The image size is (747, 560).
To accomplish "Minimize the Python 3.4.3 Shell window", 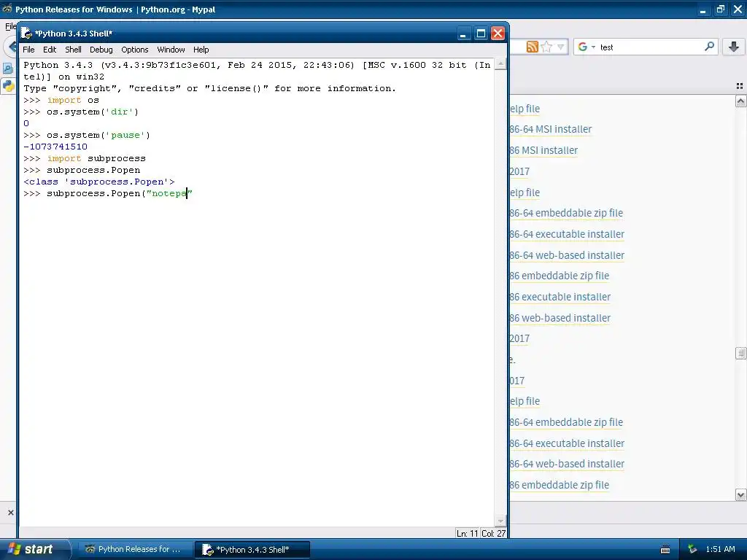I will 463,34.
